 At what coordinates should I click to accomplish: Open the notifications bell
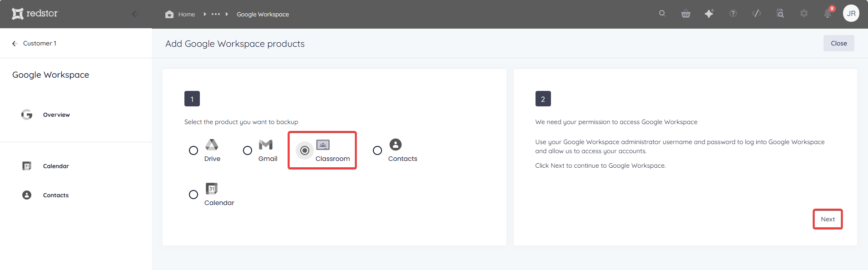tap(828, 14)
